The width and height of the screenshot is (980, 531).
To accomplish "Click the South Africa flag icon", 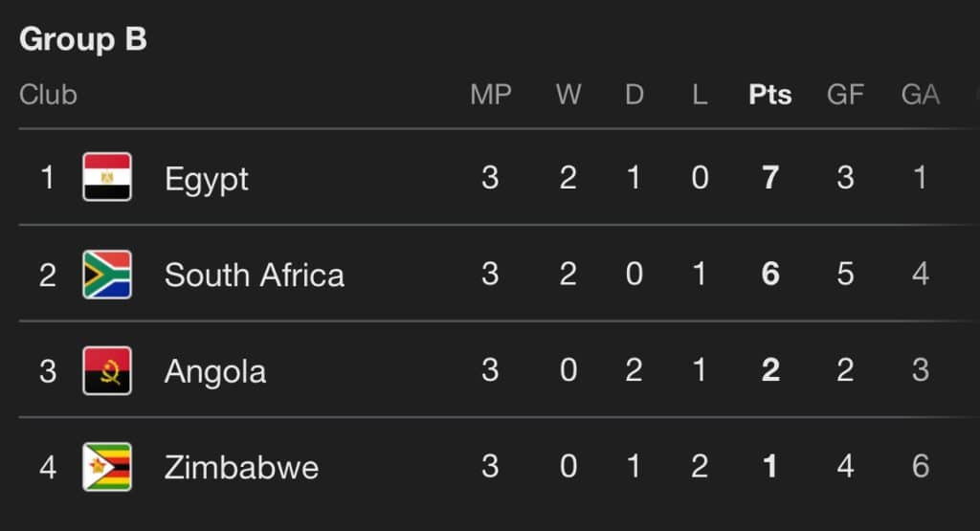I will [x=107, y=275].
